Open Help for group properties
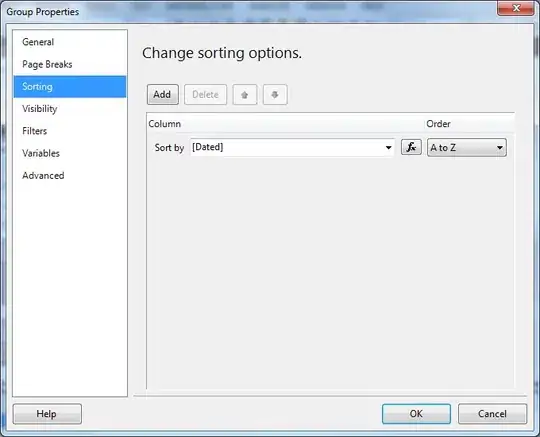Viewport: 540px width, 437px height. coord(47,414)
